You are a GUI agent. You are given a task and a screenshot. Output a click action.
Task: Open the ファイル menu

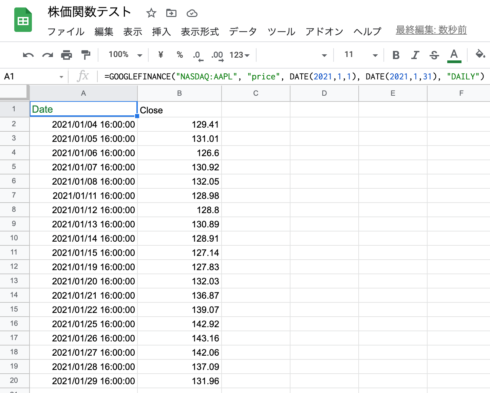(x=66, y=32)
